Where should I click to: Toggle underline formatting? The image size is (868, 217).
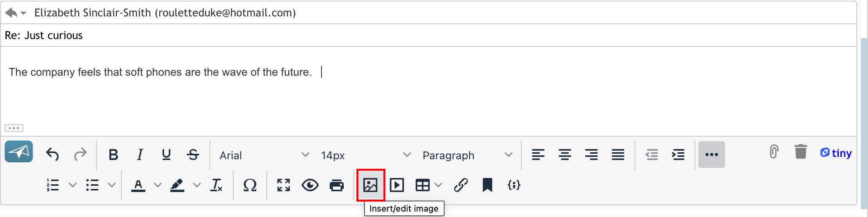[166, 155]
